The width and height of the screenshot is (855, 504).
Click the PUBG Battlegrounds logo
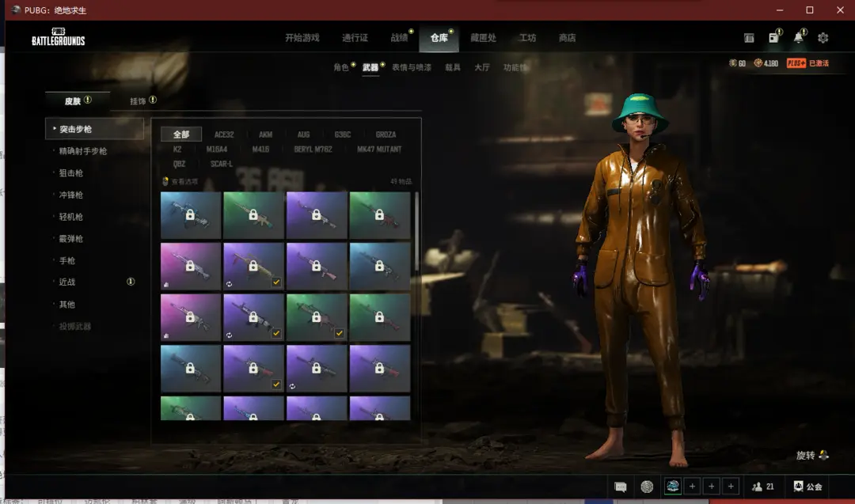pyautogui.click(x=59, y=37)
